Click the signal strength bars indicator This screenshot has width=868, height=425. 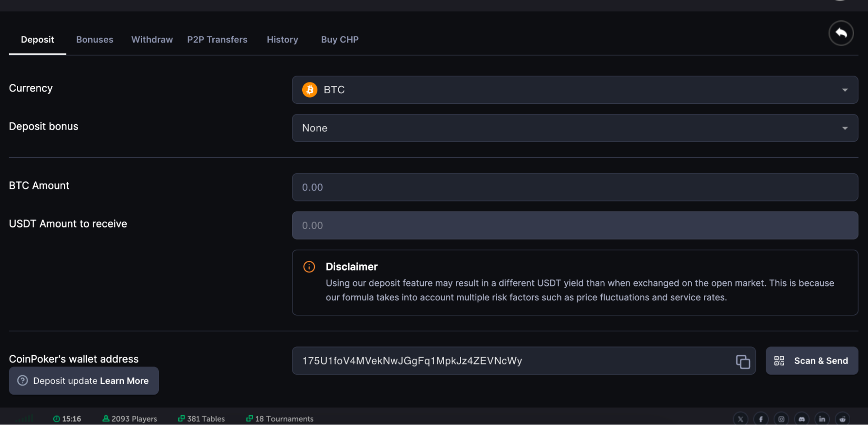point(25,418)
